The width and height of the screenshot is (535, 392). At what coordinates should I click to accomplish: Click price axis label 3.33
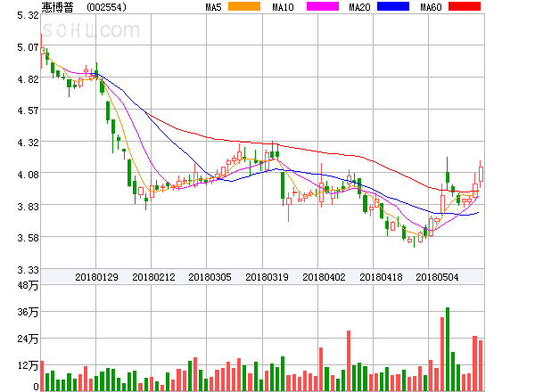click(28, 270)
